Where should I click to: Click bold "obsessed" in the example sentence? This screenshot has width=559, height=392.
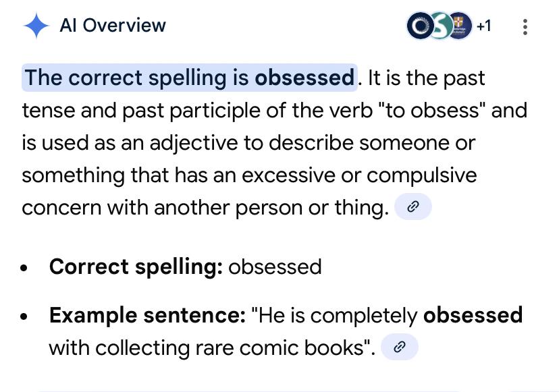(473, 315)
